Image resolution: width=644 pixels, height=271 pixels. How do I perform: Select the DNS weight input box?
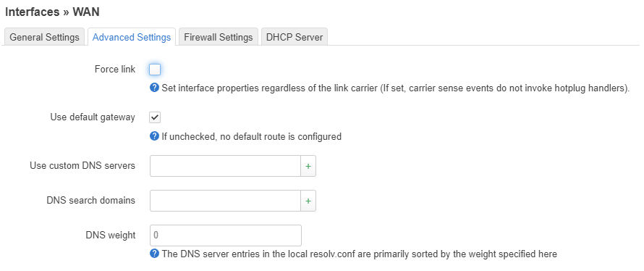point(226,235)
